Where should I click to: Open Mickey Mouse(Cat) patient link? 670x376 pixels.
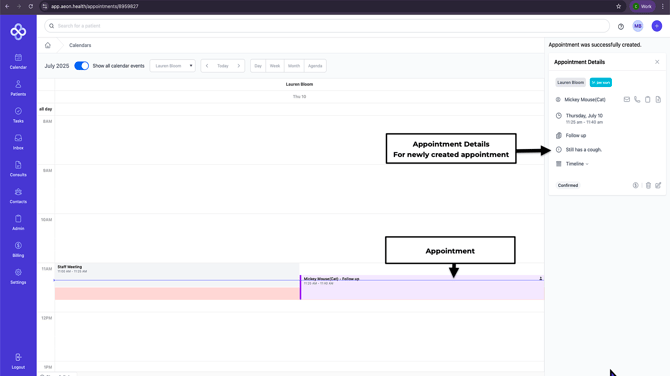coord(585,100)
